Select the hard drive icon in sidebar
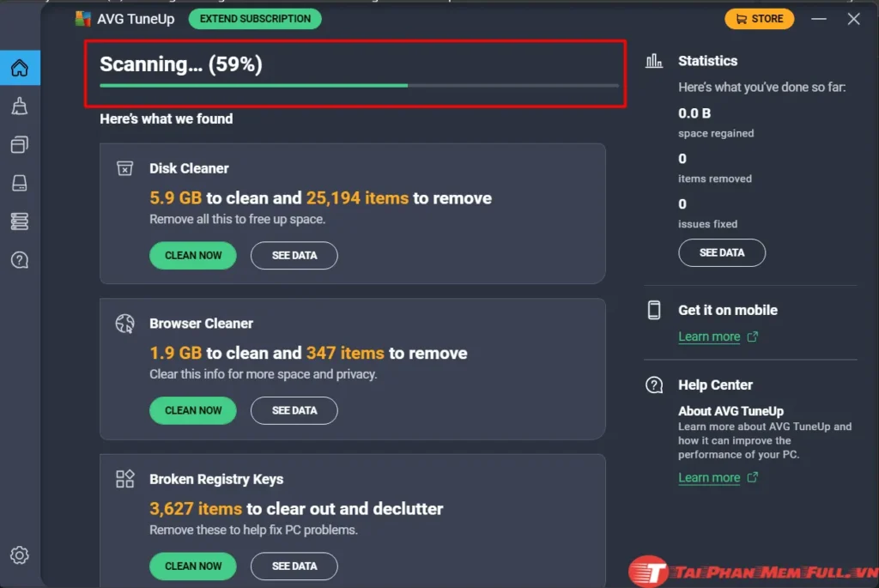Image resolution: width=879 pixels, height=588 pixels. point(20,183)
